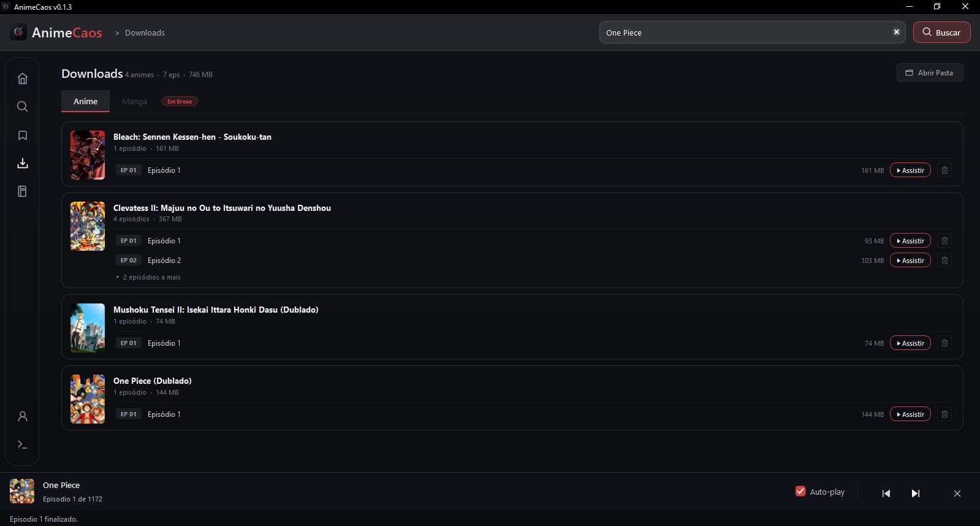This screenshot has width=980, height=526.
Task: Click title Mushoku Tensei II (Dublado)
Action: pyautogui.click(x=216, y=310)
